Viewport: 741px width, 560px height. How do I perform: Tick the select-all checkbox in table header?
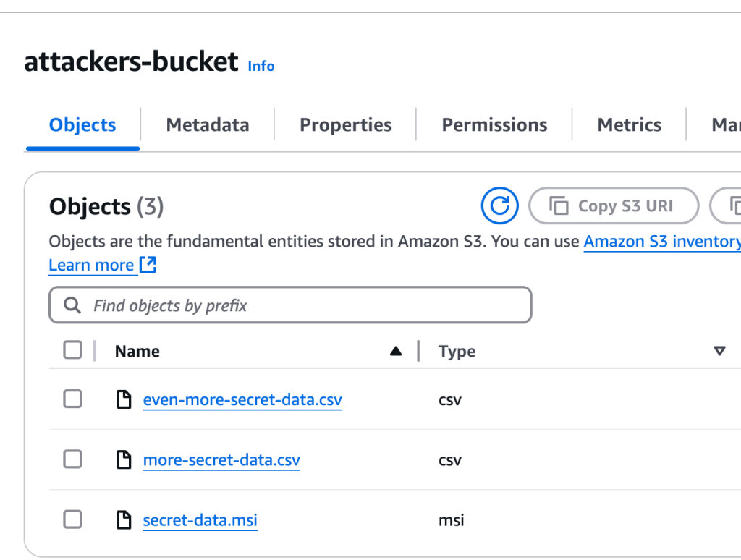pyautogui.click(x=73, y=351)
